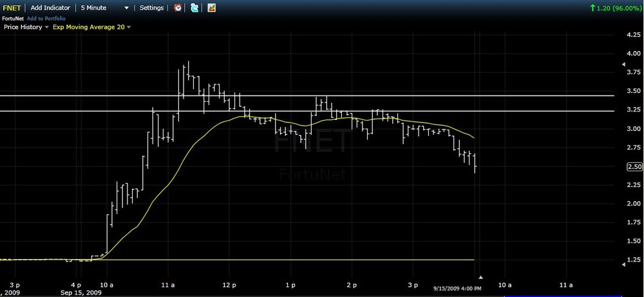This screenshot has width=644, height=297.
Task: Click the 4.00 price axis label
Action: tap(634, 53)
